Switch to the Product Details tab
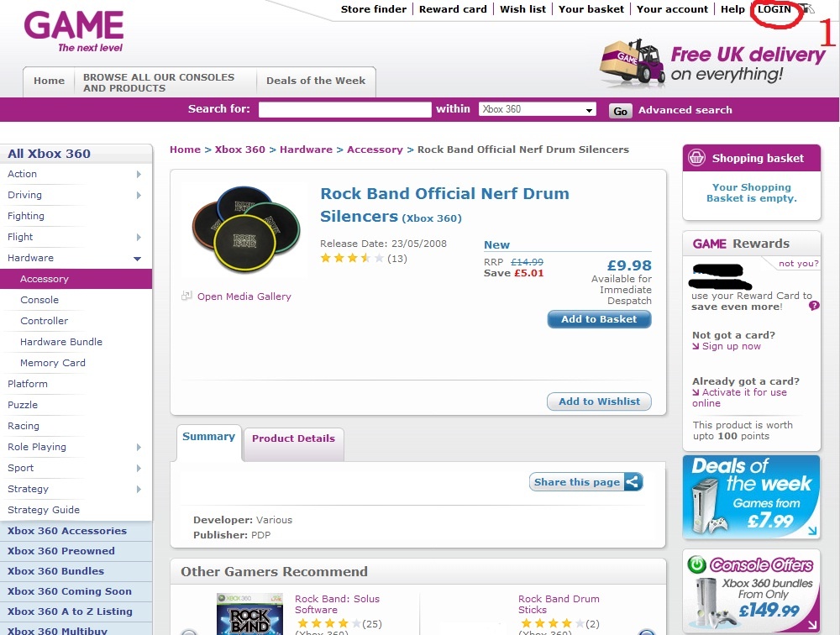Viewport: 840px width, 635px height. coord(293,443)
